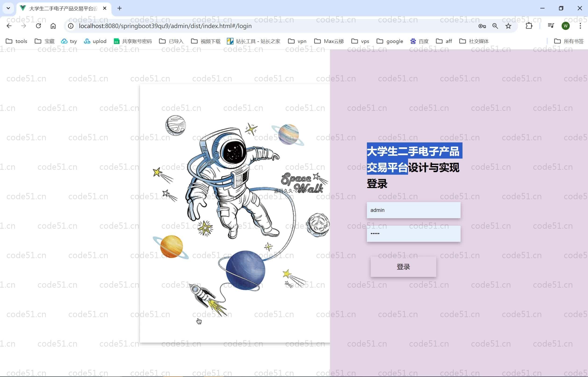Open the 已导入 bookmark folder
This screenshot has width=588, height=377.
coord(171,41)
